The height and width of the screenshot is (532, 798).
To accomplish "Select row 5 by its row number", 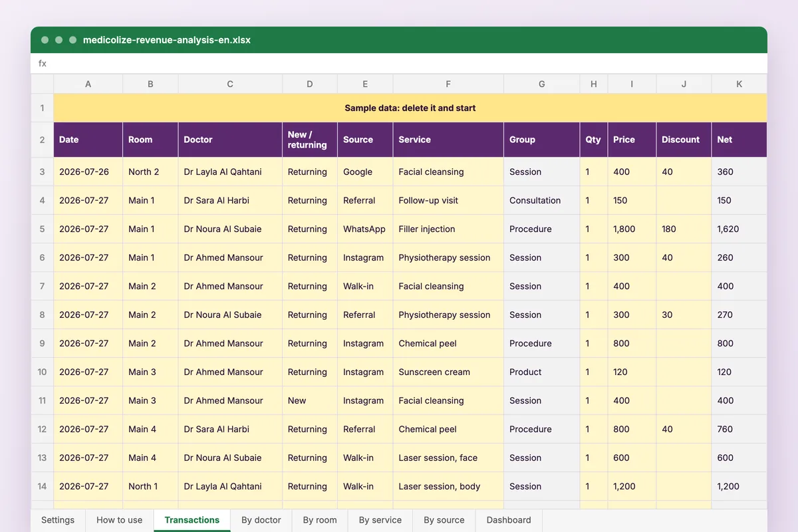I will click(x=42, y=229).
